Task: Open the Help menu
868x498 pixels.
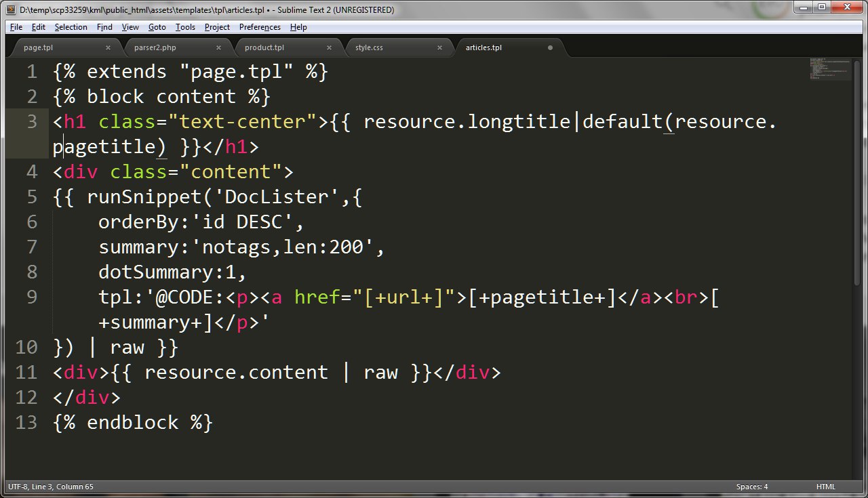Action: 298,27
